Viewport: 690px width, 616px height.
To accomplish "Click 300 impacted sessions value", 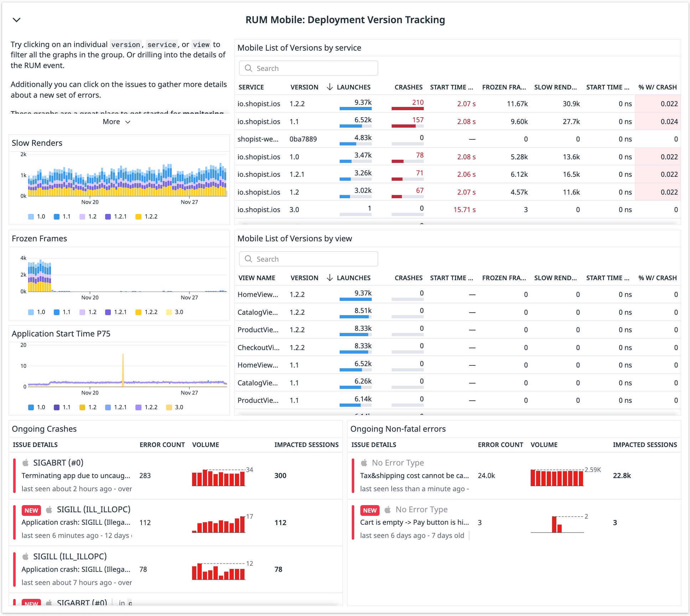I will point(280,476).
